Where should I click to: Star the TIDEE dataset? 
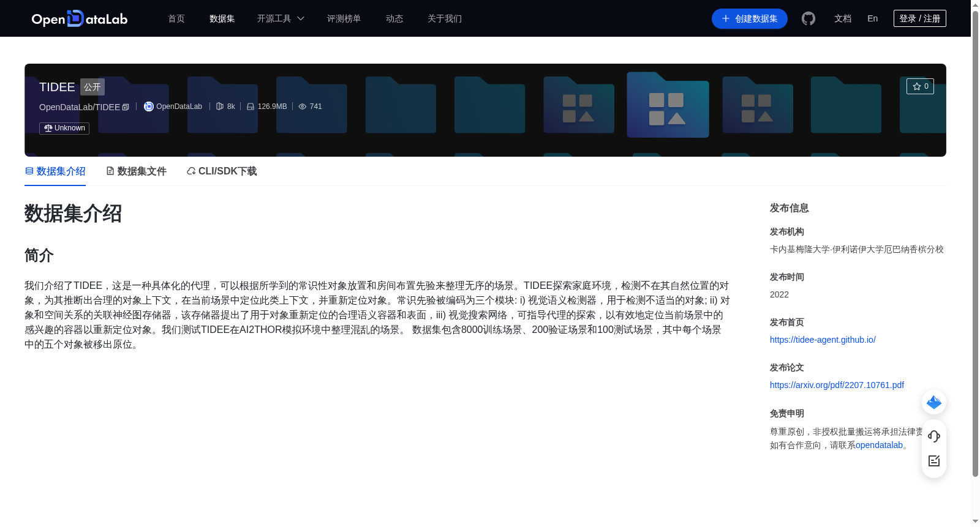click(920, 86)
